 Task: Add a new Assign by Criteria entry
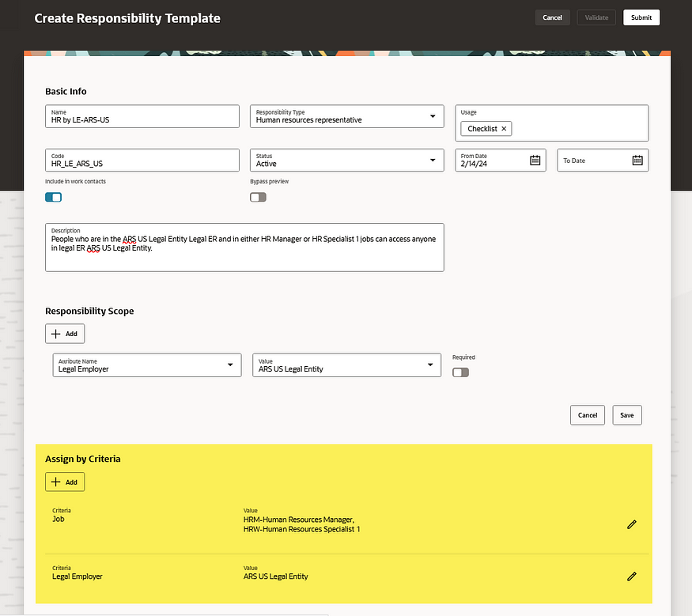point(65,482)
